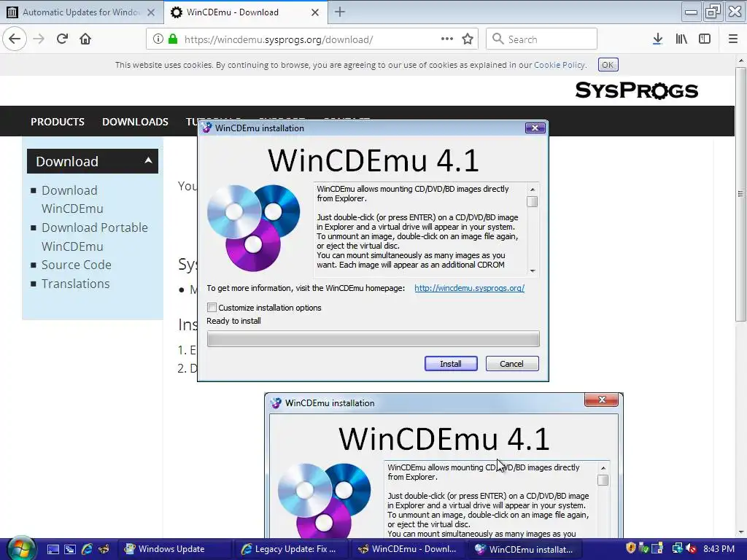Restore down the browser window
This screenshot has width=747, height=560.
(713, 12)
